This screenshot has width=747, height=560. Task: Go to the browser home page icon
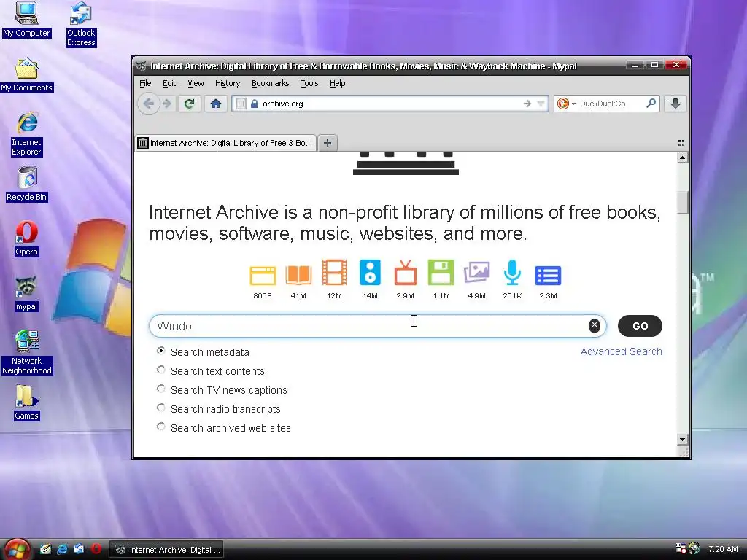(x=216, y=104)
